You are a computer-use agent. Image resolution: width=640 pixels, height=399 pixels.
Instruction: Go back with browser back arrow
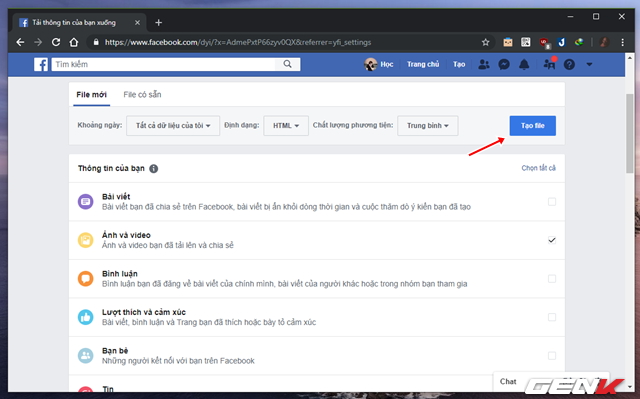(x=20, y=42)
